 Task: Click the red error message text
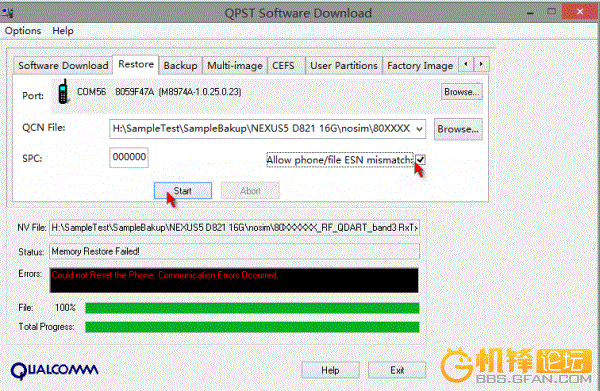(165, 275)
